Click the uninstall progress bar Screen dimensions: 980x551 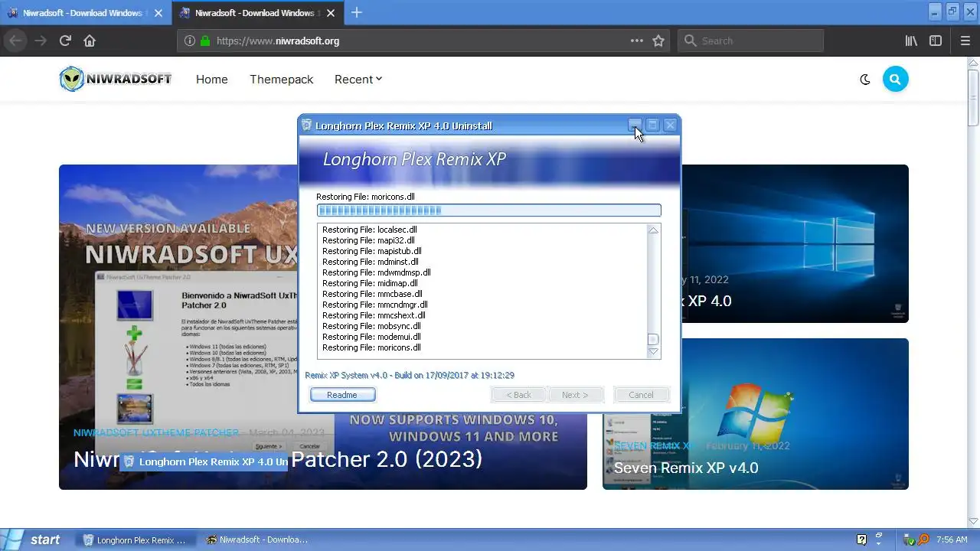click(488, 210)
